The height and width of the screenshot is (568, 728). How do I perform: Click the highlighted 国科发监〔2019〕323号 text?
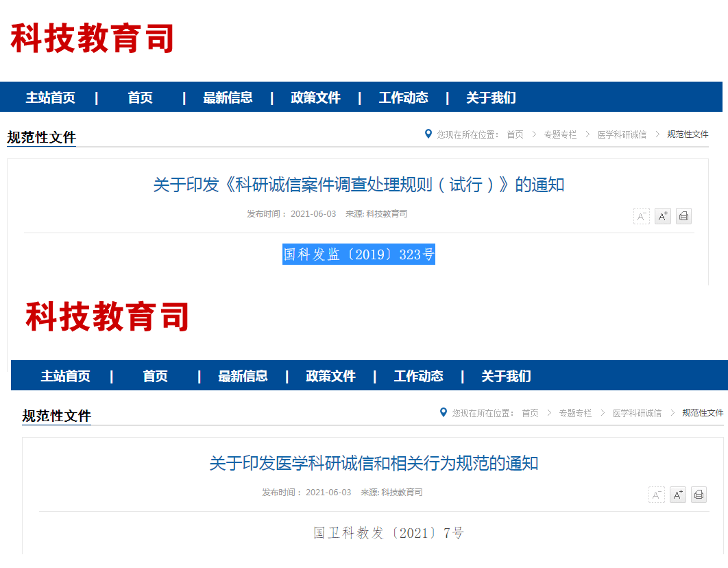click(x=359, y=254)
